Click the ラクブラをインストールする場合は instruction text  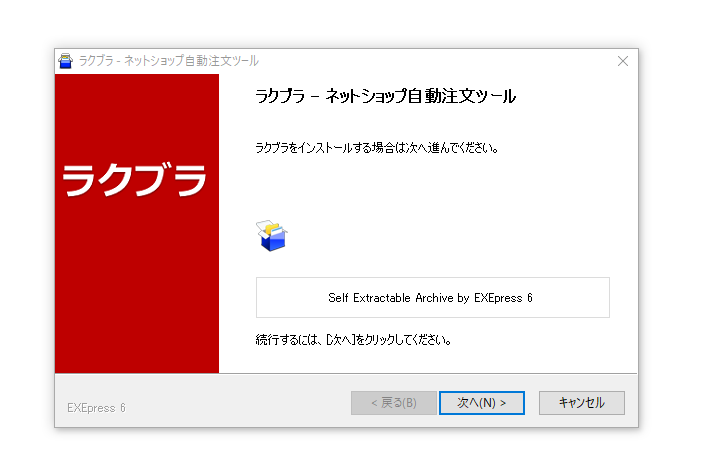pos(376,148)
